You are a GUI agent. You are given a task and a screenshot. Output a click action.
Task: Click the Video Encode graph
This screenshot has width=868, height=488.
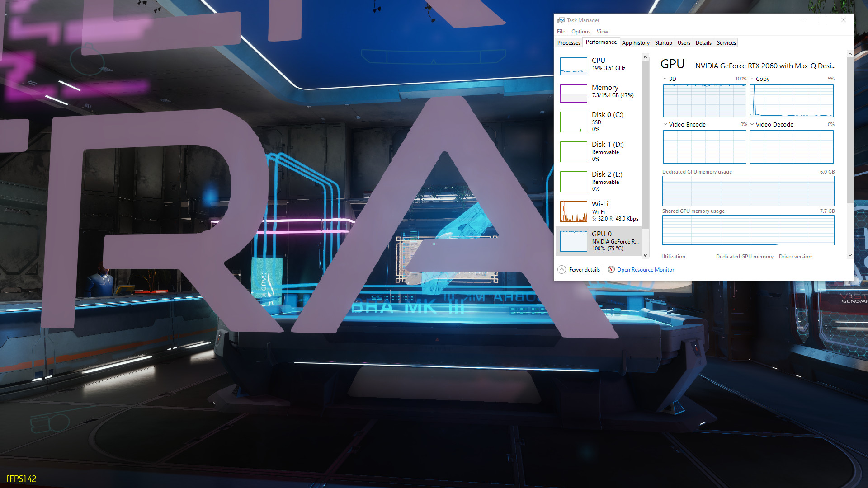point(704,147)
